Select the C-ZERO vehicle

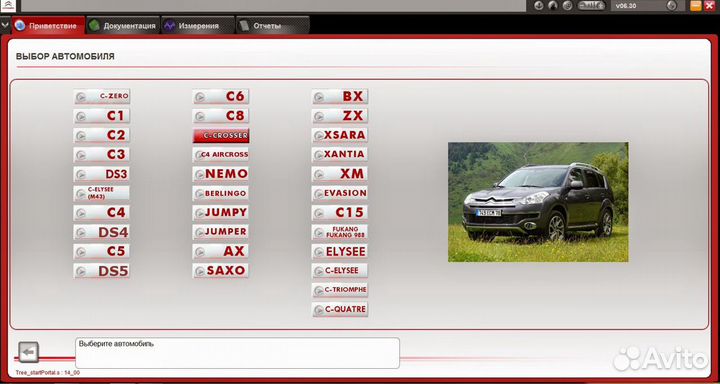pyautogui.click(x=102, y=96)
